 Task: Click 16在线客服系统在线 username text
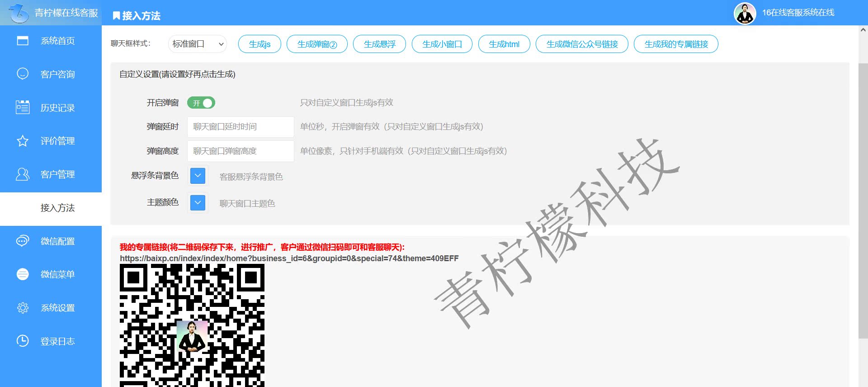coord(798,13)
